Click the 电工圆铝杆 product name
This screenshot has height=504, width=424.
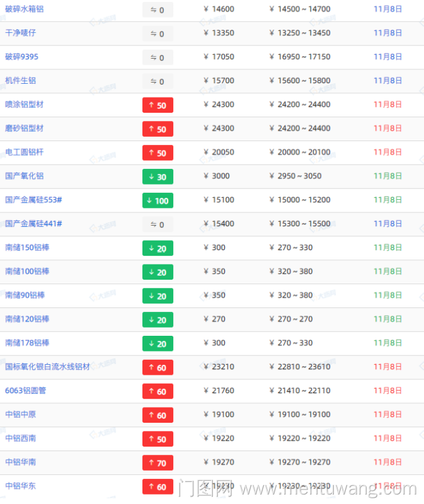[25, 152]
